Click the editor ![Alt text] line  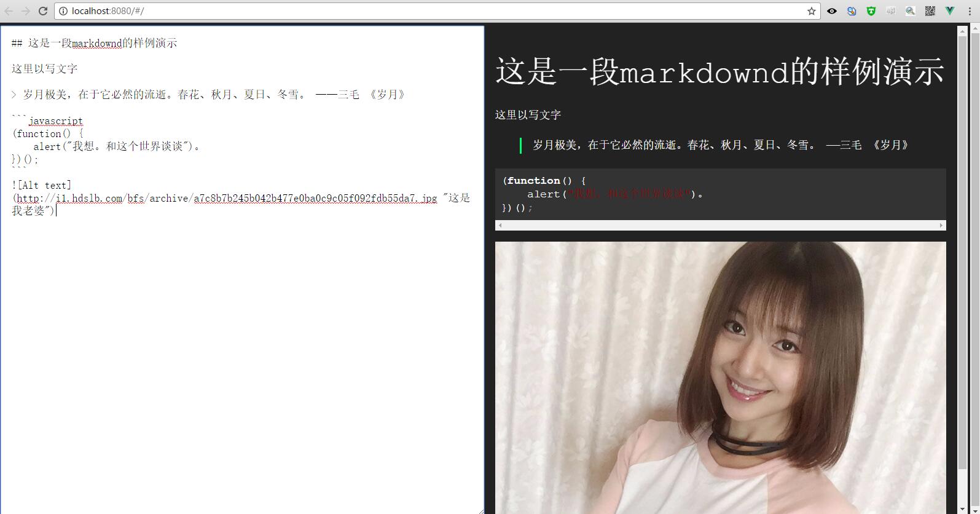point(42,185)
